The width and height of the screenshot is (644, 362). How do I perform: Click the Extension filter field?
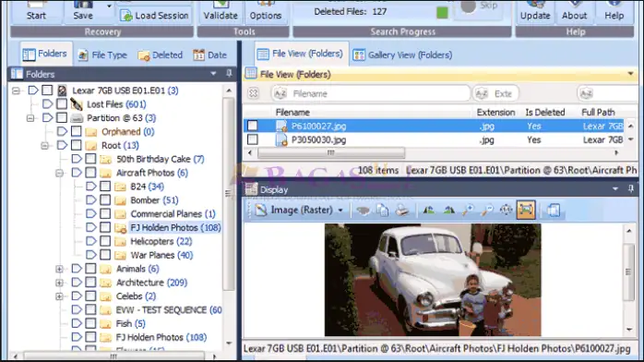tap(495, 93)
